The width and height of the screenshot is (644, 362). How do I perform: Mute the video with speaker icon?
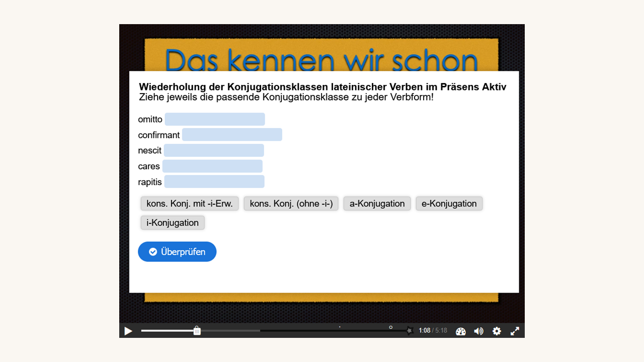(478, 331)
